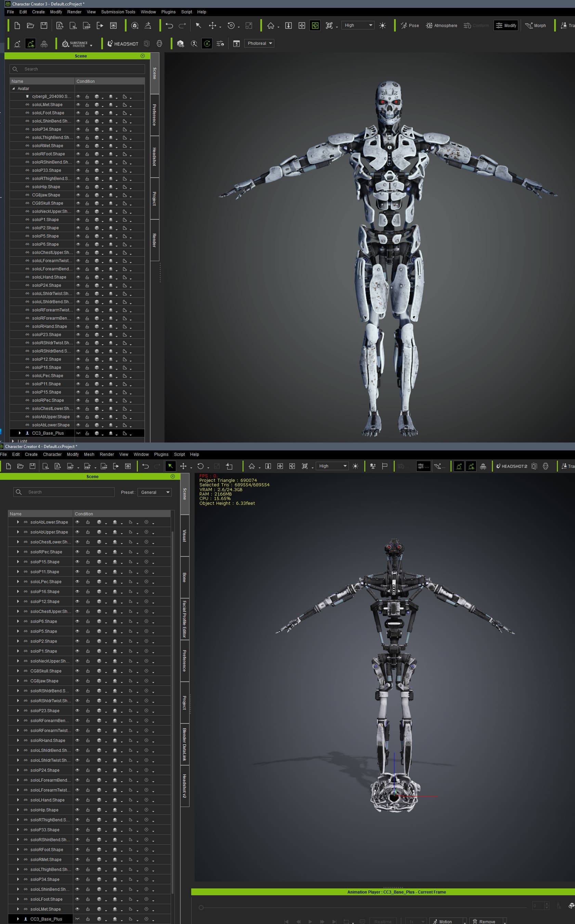Open Character menu in Character Creator 4
Viewport: 575px width, 924px height.
coord(52,454)
